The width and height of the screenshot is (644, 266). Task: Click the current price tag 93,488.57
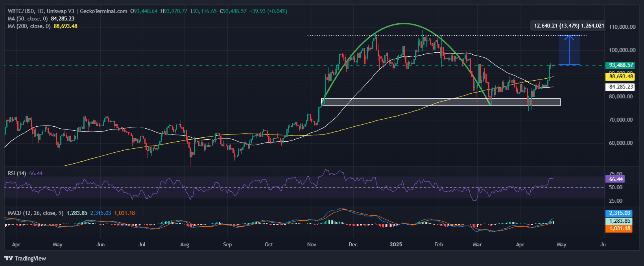620,65
